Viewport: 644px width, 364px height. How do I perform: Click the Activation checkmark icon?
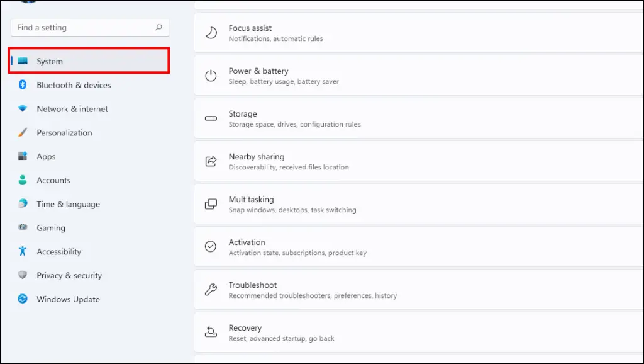pyautogui.click(x=211, y=246)
